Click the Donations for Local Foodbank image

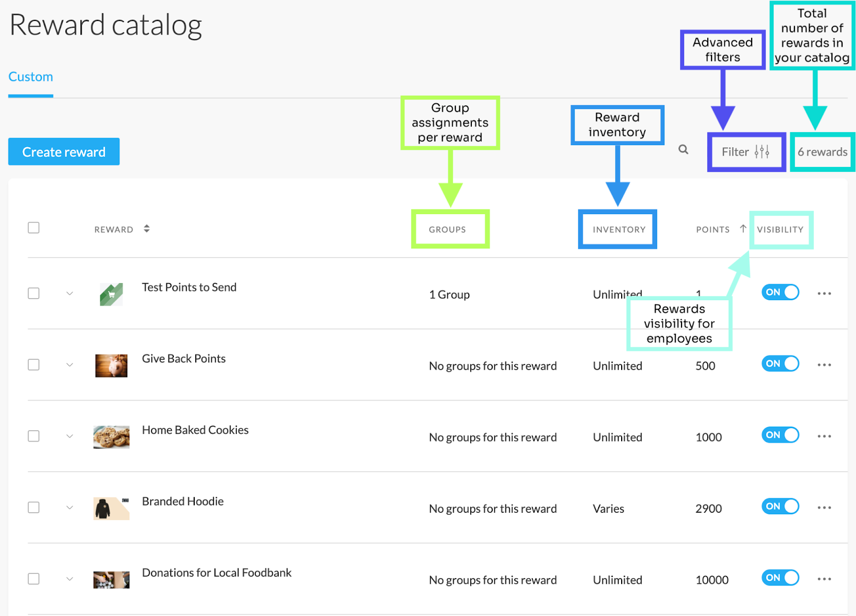click(x=111, y=580)
